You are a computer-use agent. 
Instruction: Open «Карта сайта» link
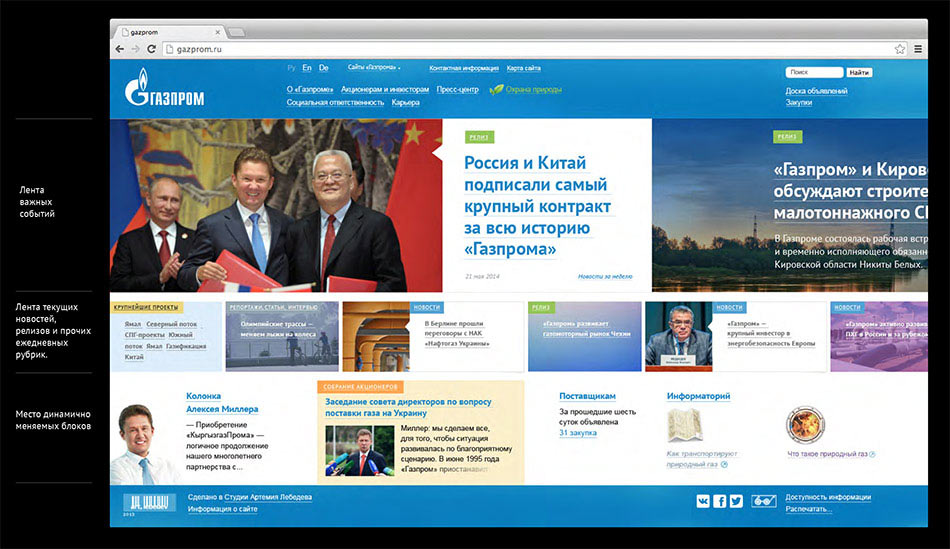coord(523,68)
